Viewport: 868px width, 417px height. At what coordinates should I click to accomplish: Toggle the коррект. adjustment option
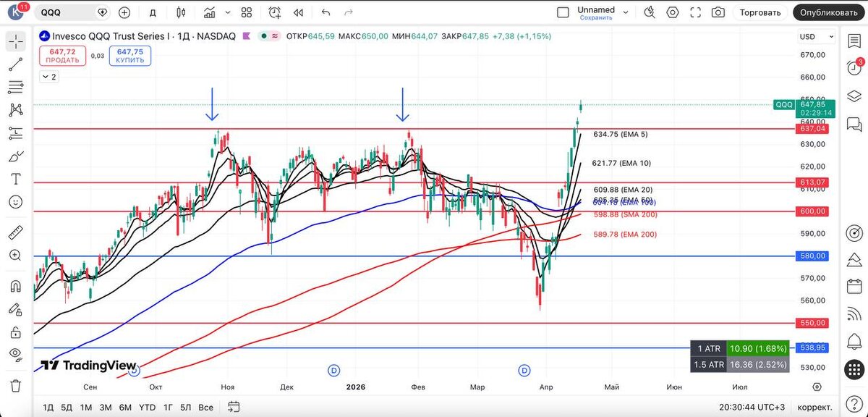point(814,407)
